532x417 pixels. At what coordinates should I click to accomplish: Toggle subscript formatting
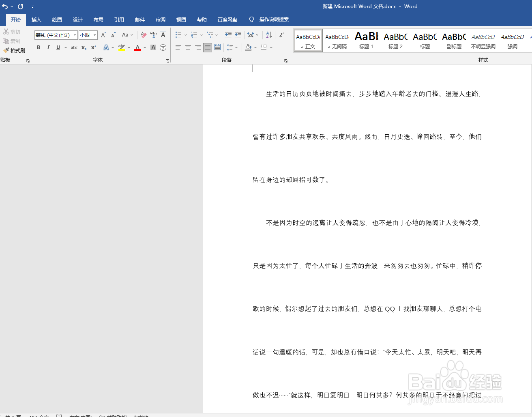tap(84, 47)
